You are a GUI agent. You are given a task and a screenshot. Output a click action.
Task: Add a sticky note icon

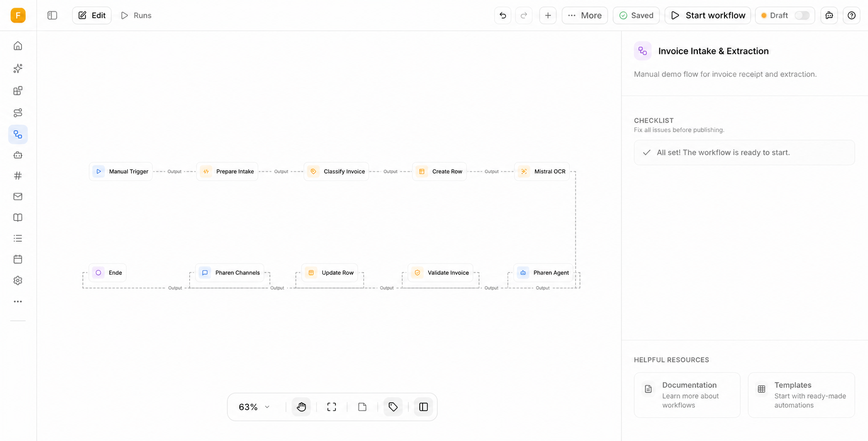[x=362, y=407]
